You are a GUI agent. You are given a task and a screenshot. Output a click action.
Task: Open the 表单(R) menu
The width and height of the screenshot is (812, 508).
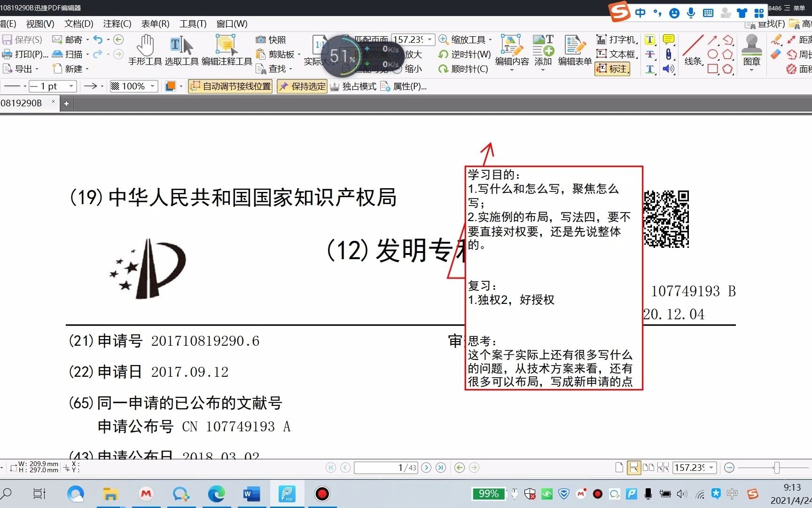coord(155,24)
